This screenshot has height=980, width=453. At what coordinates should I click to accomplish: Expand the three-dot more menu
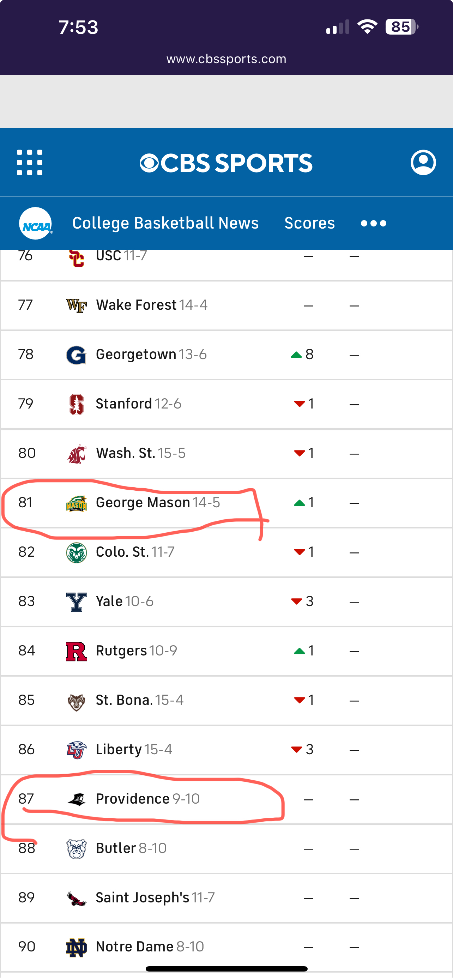(374, 223)
